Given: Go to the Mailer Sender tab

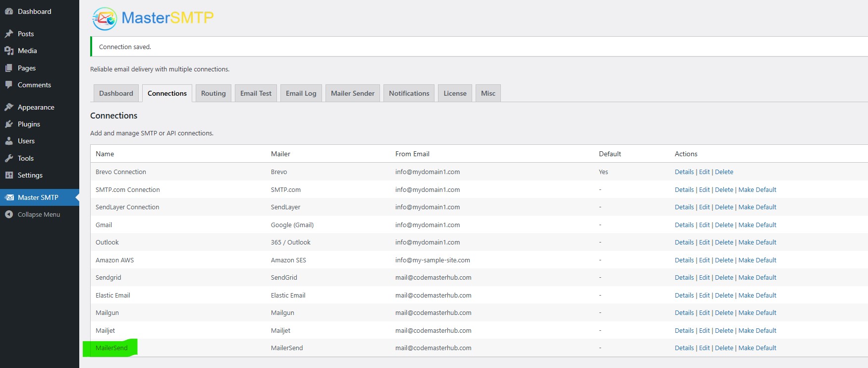Looking at the screenshot, I should [352, 93].
